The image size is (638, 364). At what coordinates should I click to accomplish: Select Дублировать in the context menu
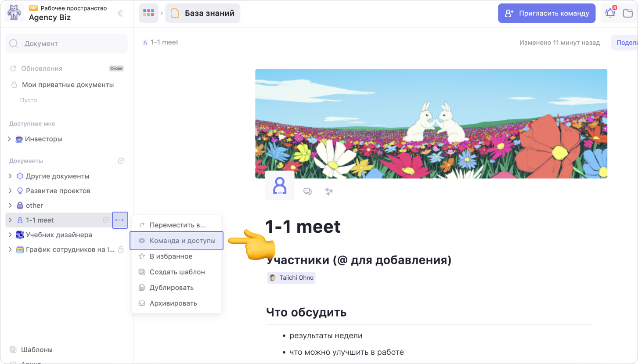pos(171,288)
